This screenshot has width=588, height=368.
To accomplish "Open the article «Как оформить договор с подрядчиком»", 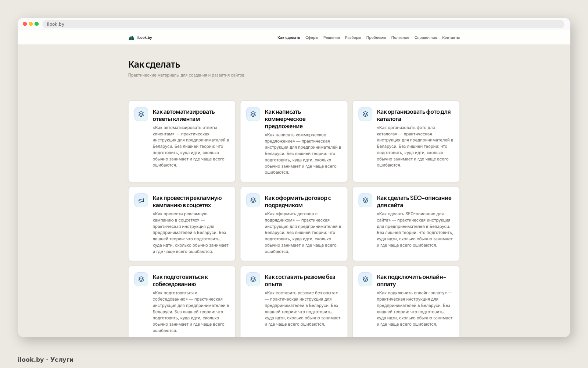I will pos(298,201).
